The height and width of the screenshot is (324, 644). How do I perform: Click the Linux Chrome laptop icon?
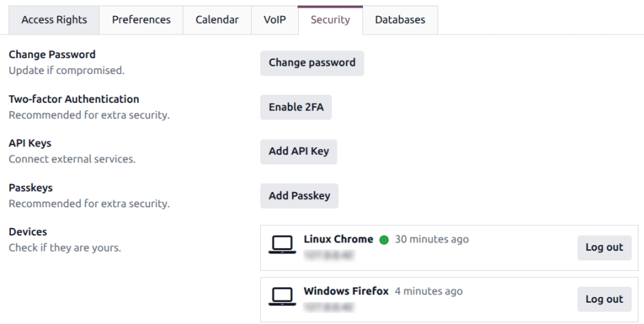point(282,245)
